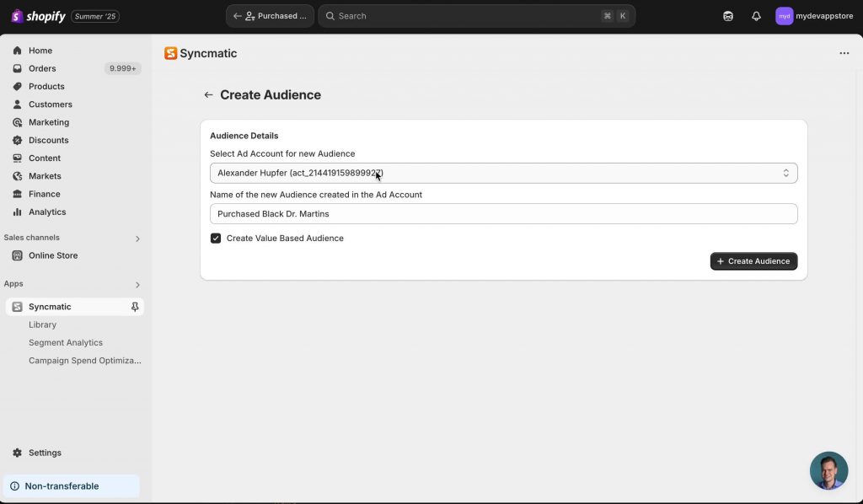863x504 pixels.
Task: Click the Customers person icon
Action: click(17, 104)
